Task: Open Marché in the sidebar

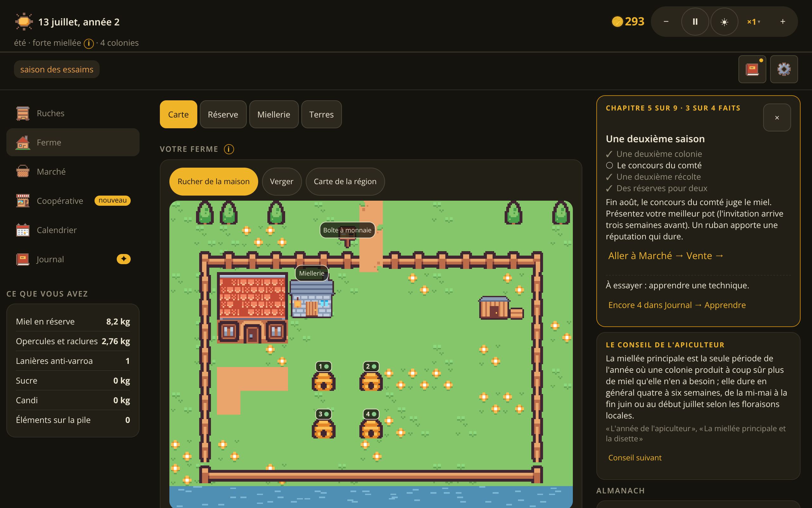Action: (73, 172)
